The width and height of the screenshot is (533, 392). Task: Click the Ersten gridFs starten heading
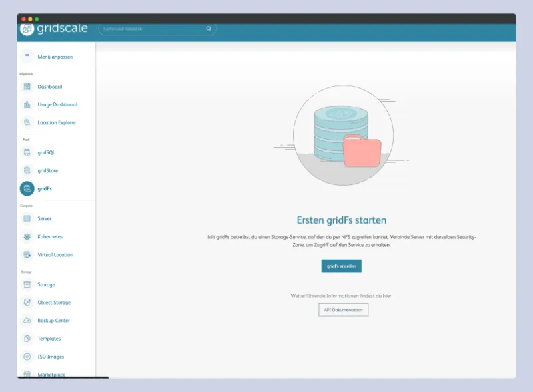click(x=342, y=220)
